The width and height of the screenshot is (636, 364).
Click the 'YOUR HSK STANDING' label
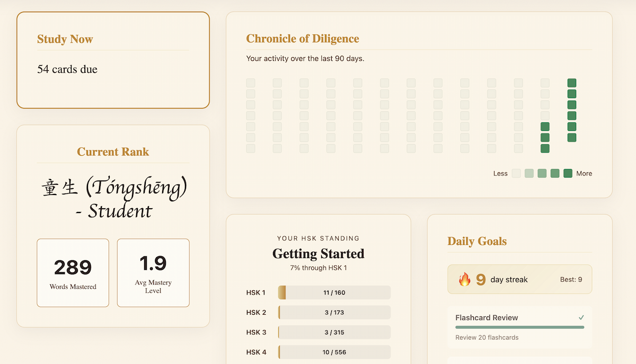click(x=319, y=238)
